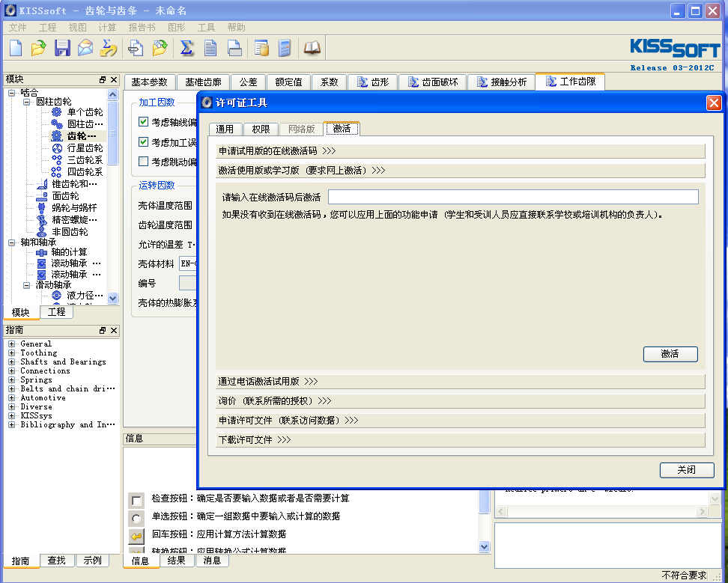
Task: Close the 许可证工具 dialog with the red X
Action: [x=714, y=103]
